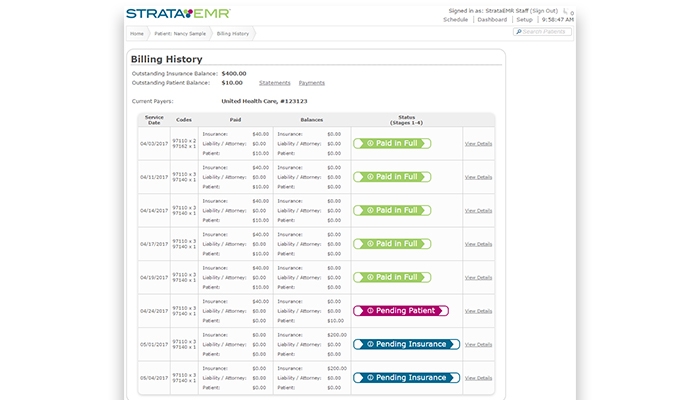Click the Balances column header
Screen dimensions: 700x400
[312, 120]
